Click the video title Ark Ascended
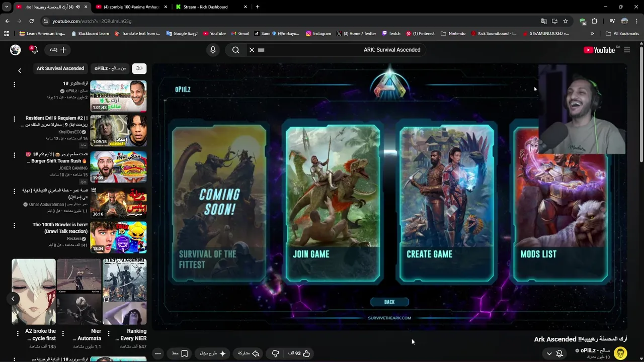The height and width of the screenshot is (362, 644). (x=581, y=339)
